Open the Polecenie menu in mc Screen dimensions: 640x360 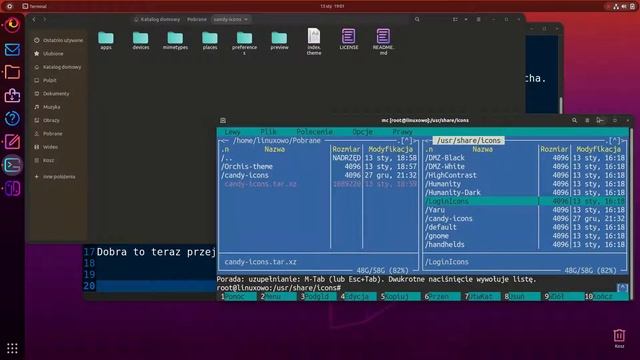(314, 132)
